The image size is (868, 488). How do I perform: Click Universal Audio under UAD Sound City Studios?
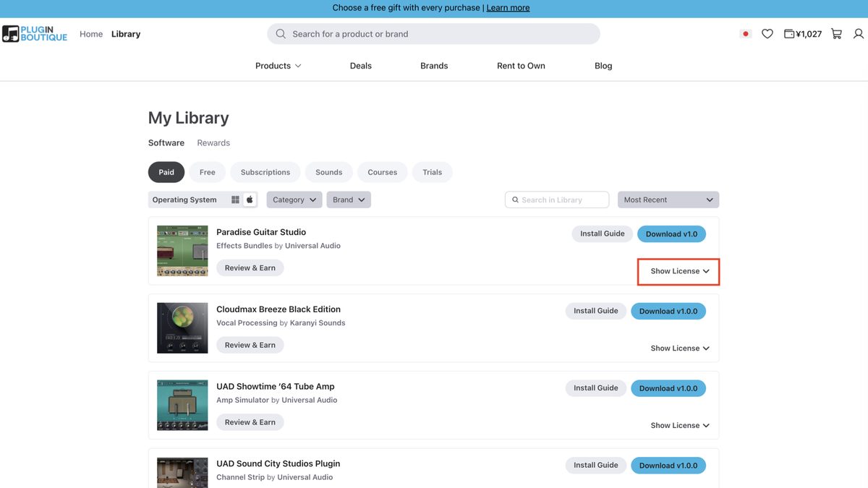click(x=305, y=478)
